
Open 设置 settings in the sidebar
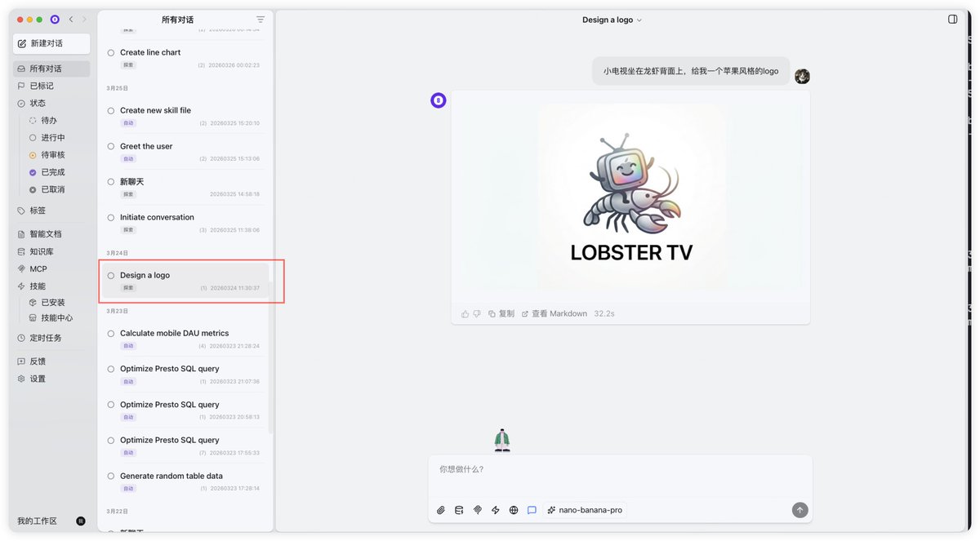tap(52, 379)
